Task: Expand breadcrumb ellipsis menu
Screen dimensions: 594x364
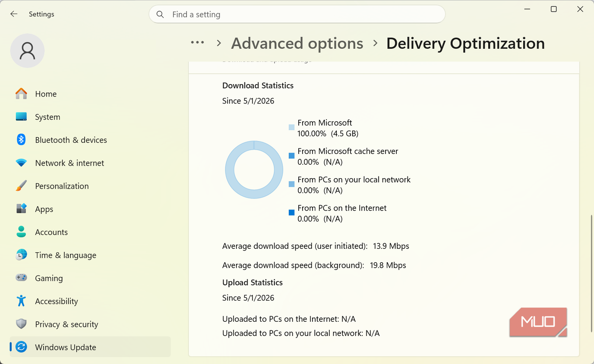Action: point(197,43)
